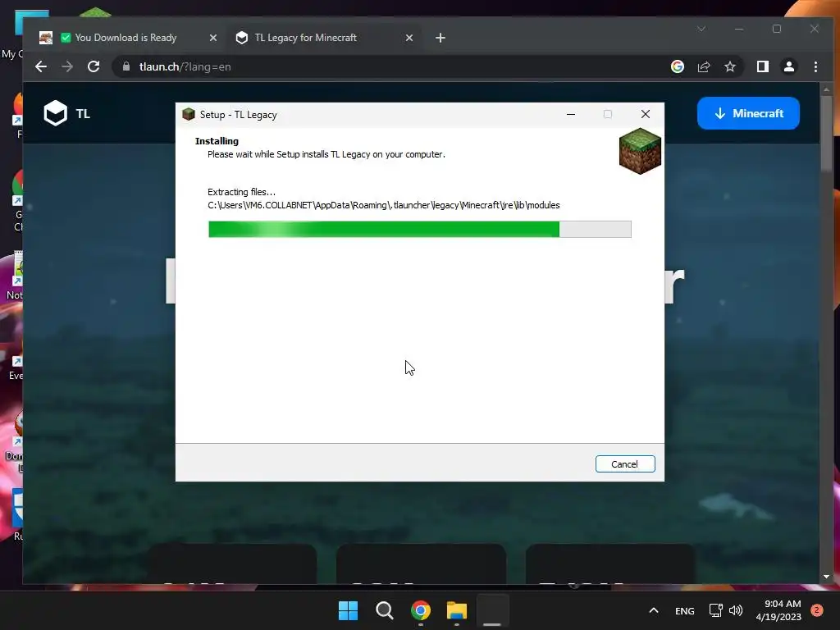Switch to You Download is Ready tab

[126, 38]
